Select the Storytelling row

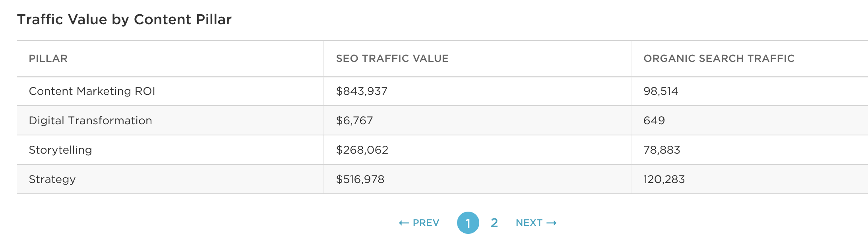[60, 150]
